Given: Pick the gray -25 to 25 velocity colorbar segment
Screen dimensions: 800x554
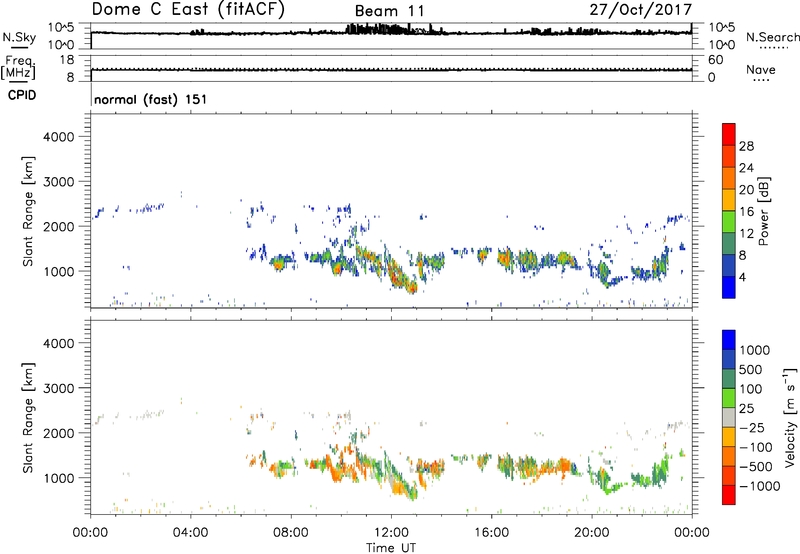Looking at the screenshot, I should coord(729,417).
